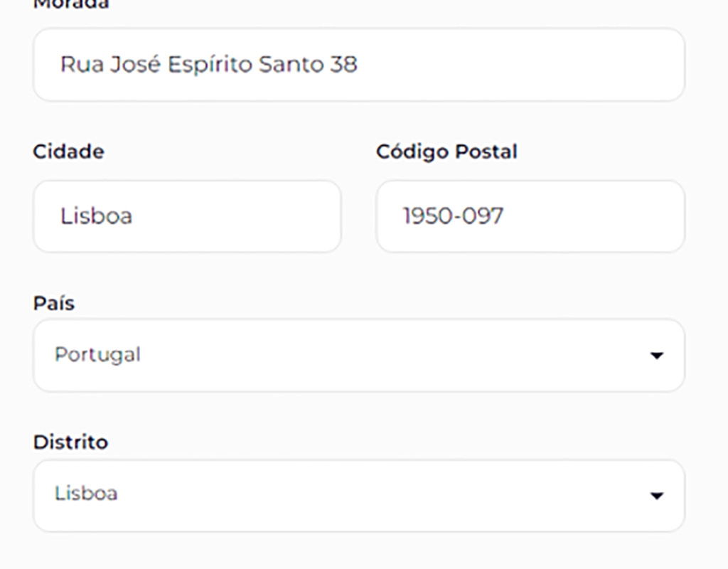Click empty space after Lisboa in Cidade
Viewport: 728px width, 569px height.
coord(242,216)
